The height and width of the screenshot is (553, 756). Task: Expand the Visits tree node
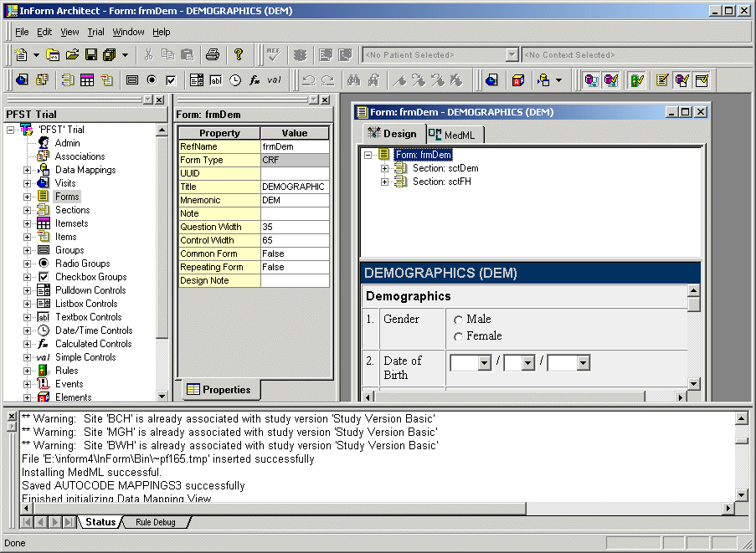pos(27,183)
